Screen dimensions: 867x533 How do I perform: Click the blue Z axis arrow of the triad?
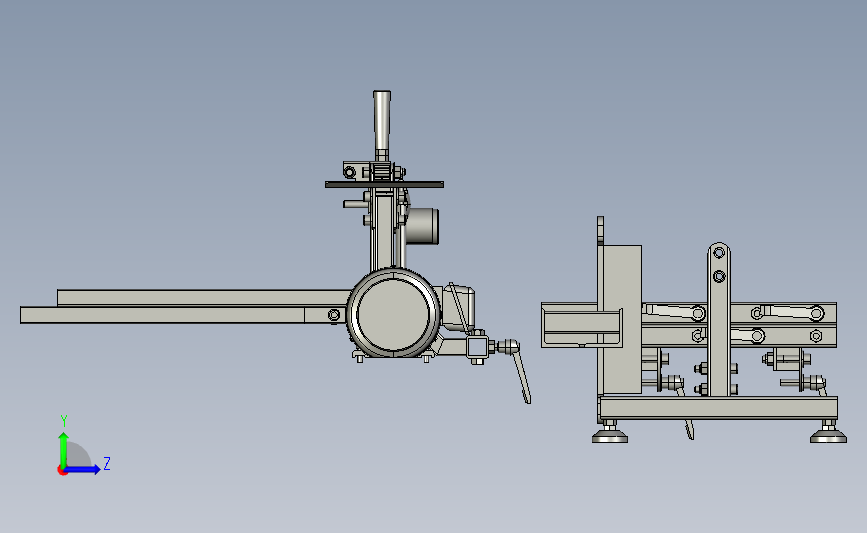point(84,470)
